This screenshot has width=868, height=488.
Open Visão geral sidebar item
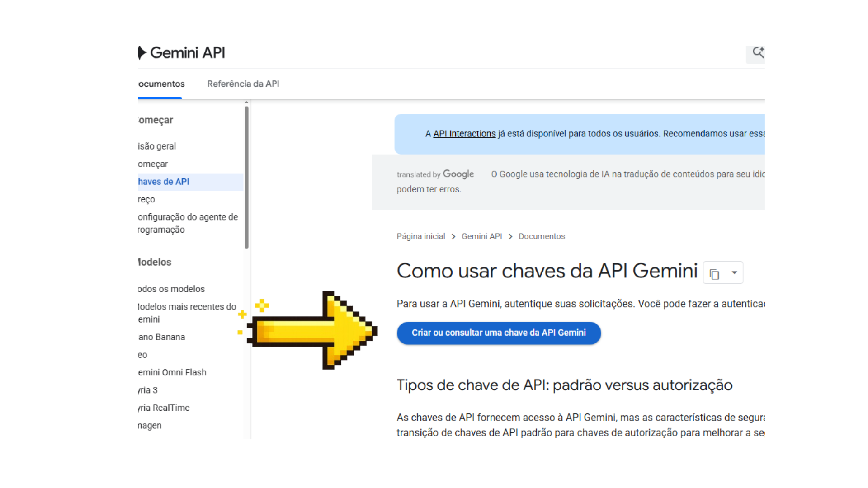(157, 146)
